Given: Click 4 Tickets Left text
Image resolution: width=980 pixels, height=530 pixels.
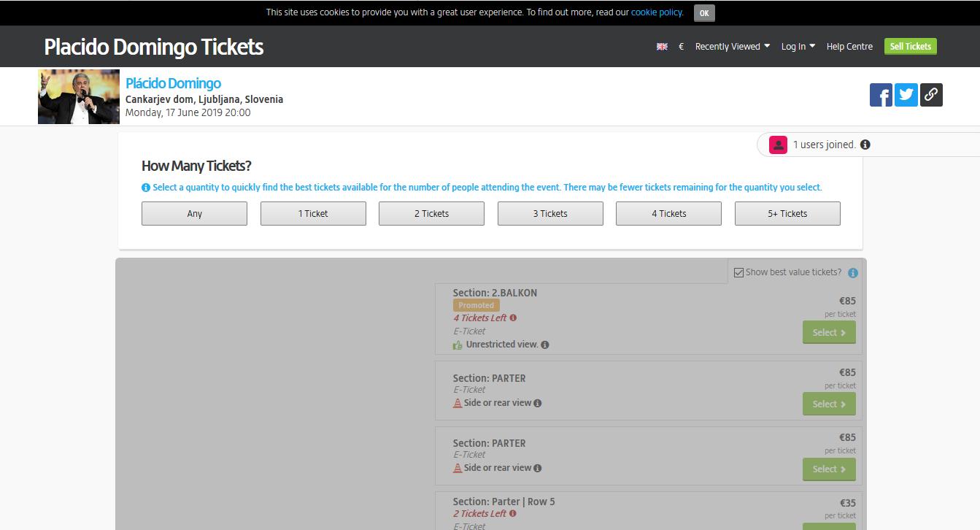Looking at the screenshot, I should tap(479, 318).
